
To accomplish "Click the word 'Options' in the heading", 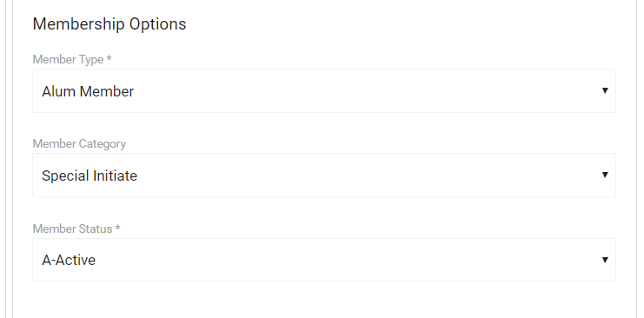I will [157, 24].
